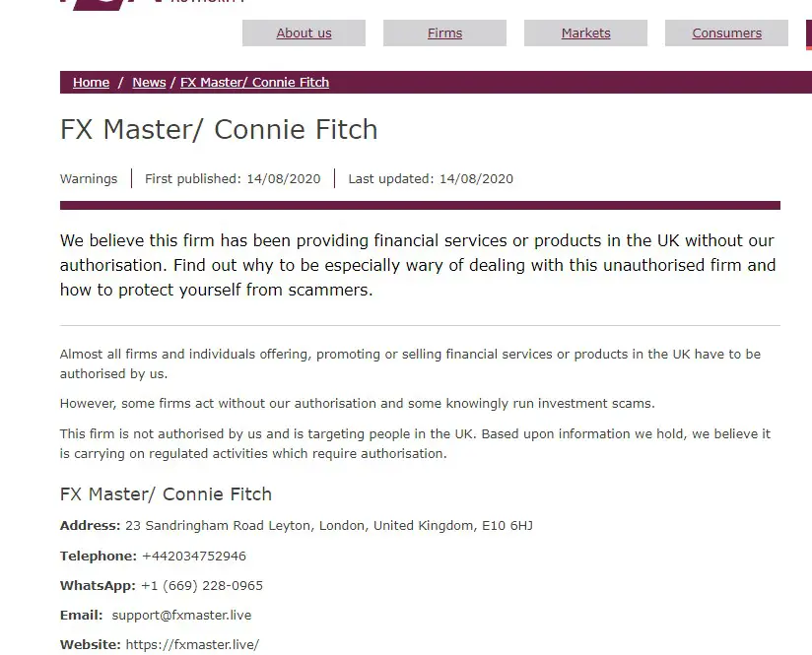Viewport: 812px width, 655px height.
Task: Click the main FX Master/ Connie Fitch heading
Action: (x=219, y=129)
